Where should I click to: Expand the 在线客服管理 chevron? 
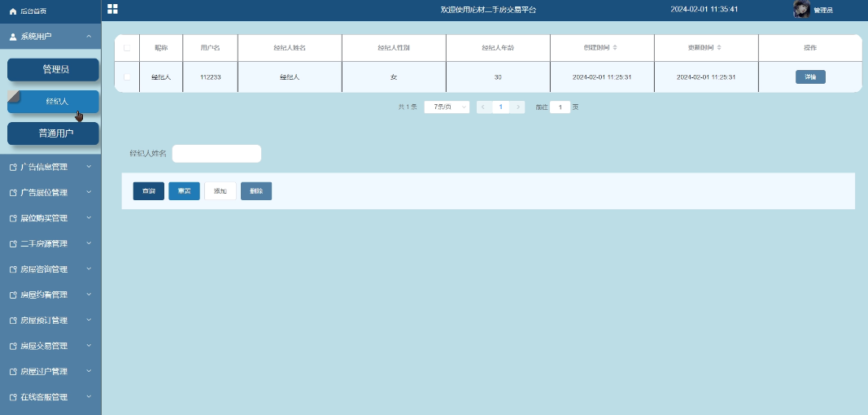89,396
